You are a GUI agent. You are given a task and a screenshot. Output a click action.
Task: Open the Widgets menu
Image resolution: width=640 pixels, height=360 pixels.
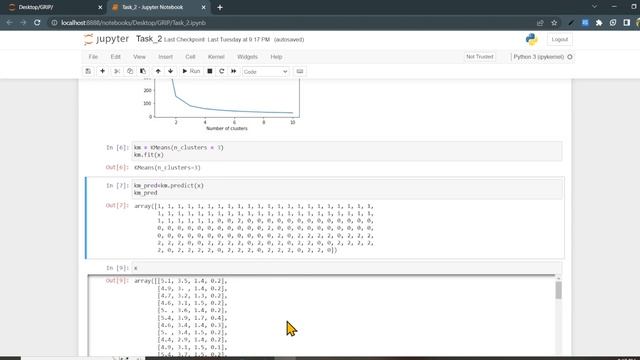(247, 57)
